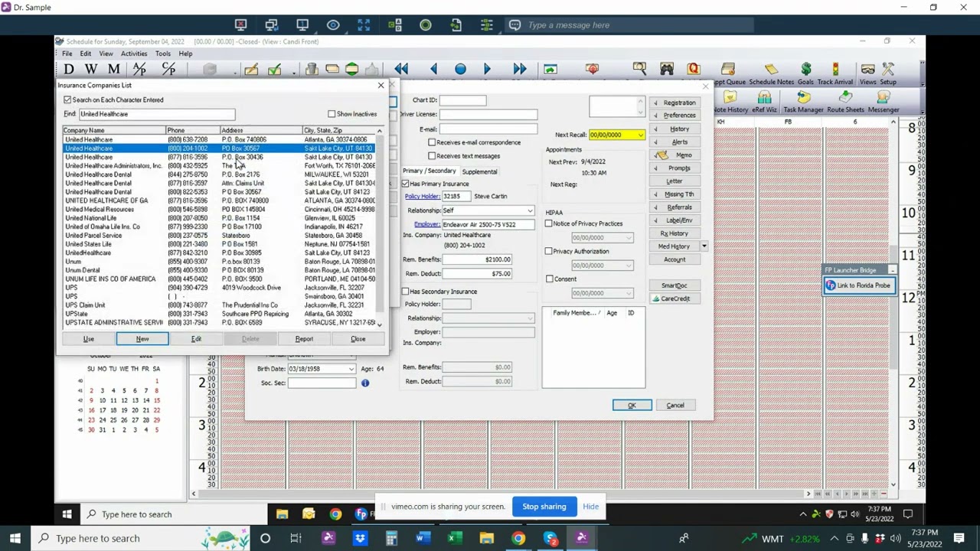Open the Birth Date dropdown
980x551 pixels.
[351, 369]
